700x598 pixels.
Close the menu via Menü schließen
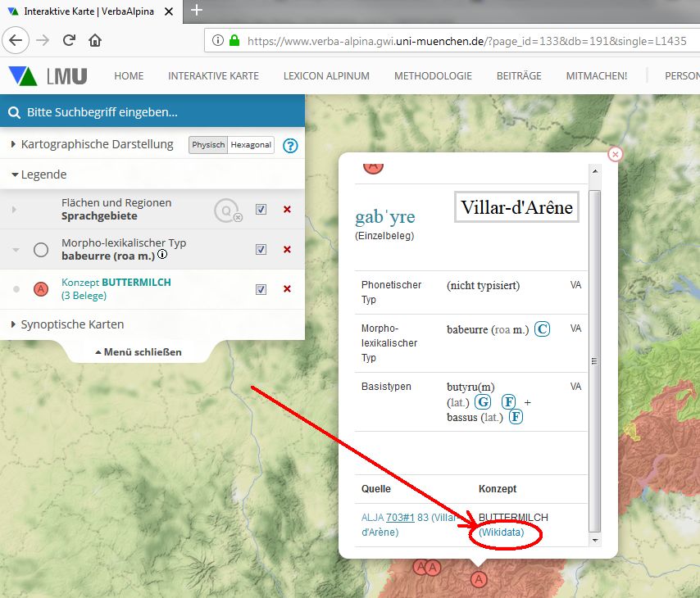click(x=139, y=352)
